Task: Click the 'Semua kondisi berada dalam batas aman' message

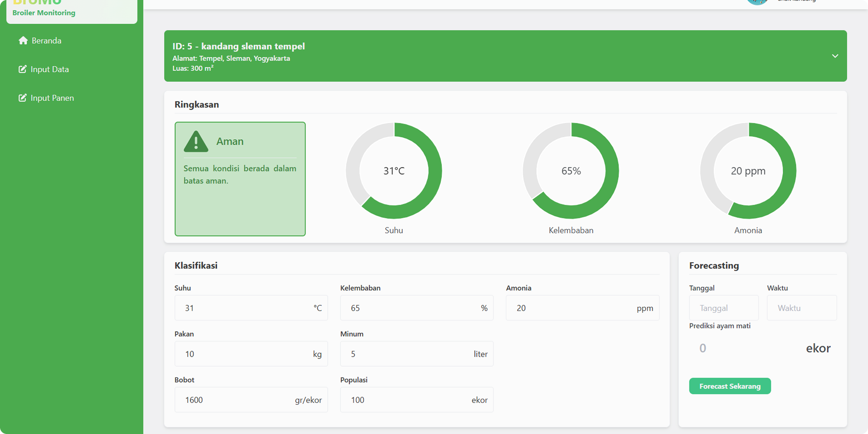Action: pyautogui.click(x=240, y=175)
